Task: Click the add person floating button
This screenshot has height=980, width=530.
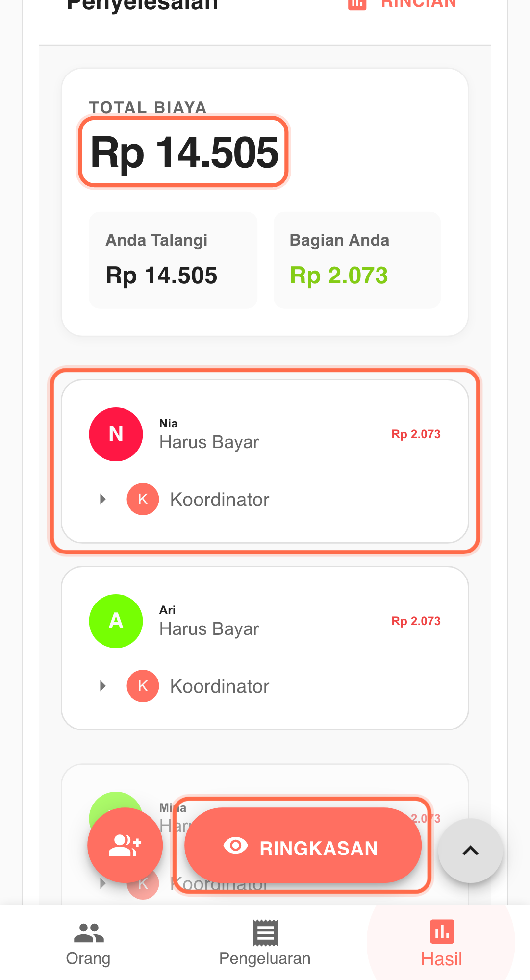Action: (125, 845)
